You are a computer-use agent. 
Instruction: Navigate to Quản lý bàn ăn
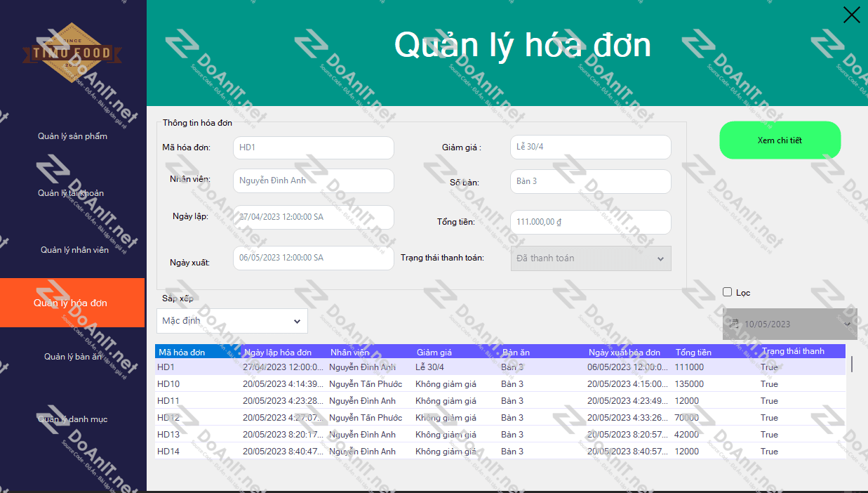pyautogui.click(x=73, y=357)
